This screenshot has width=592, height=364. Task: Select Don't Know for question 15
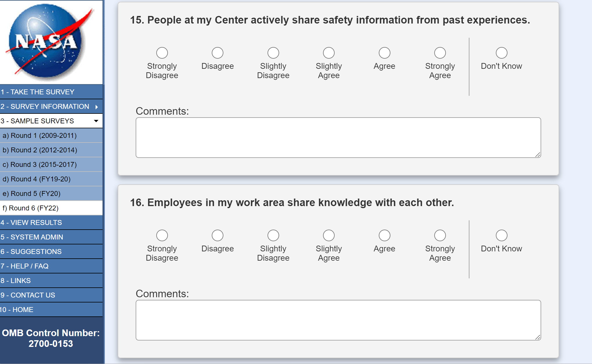pyautogui.click(x=501, y=53)
